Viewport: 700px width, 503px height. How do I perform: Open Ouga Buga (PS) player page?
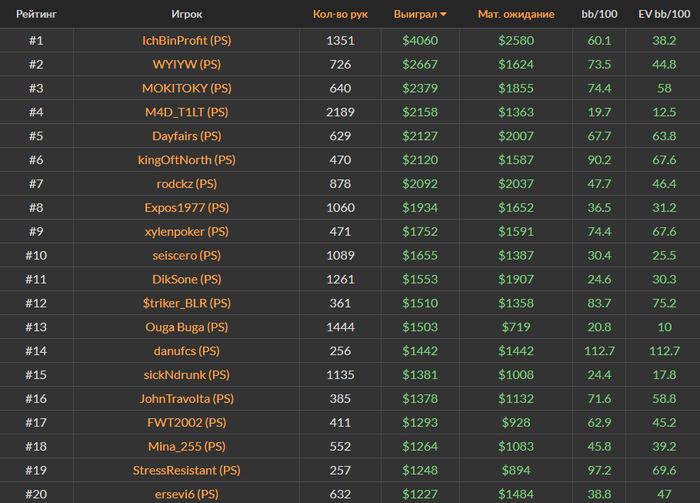pos(186,327)
